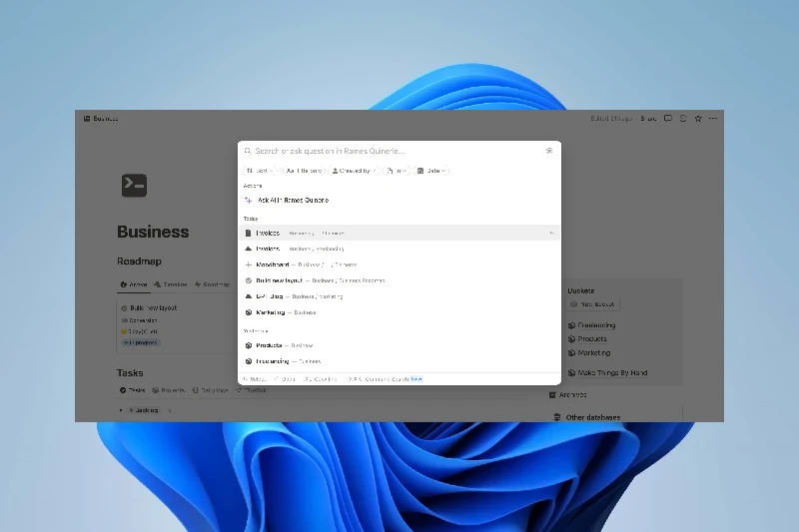Click the sparkle icon beside Ask AI
This screenshot has width=799, height=532.
[x=249, y=201]
